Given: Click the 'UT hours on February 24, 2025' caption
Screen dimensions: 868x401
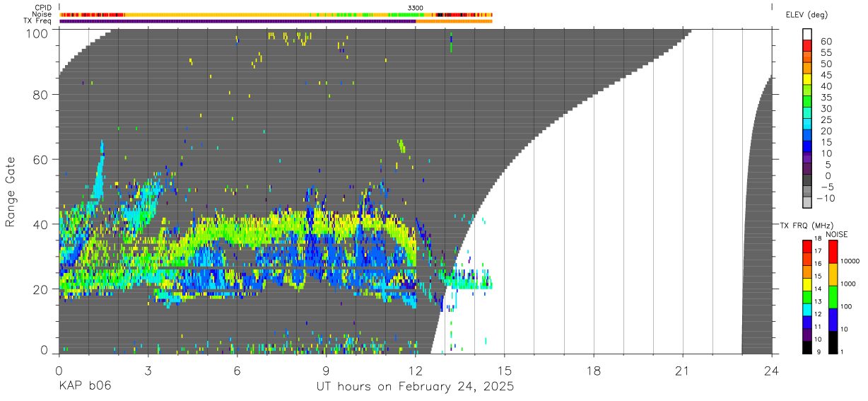Looking at the screenshot, I should [415, 387].
